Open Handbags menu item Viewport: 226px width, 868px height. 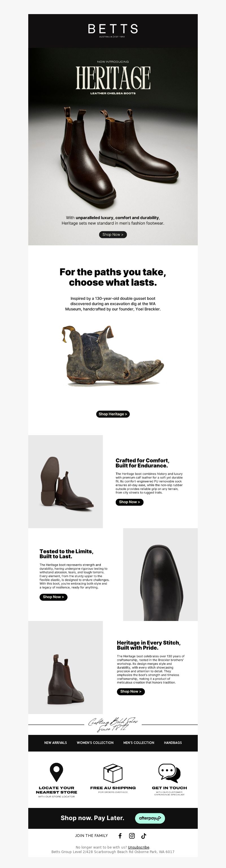click(x=173, y=743)
